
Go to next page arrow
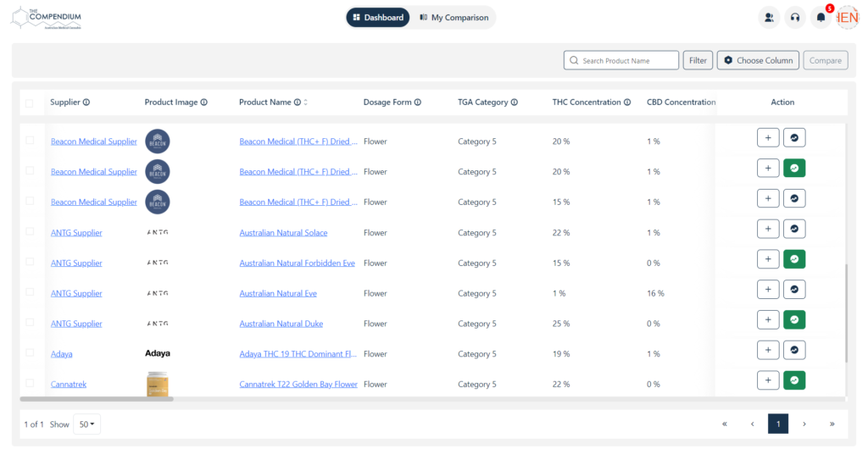(804, 424)
